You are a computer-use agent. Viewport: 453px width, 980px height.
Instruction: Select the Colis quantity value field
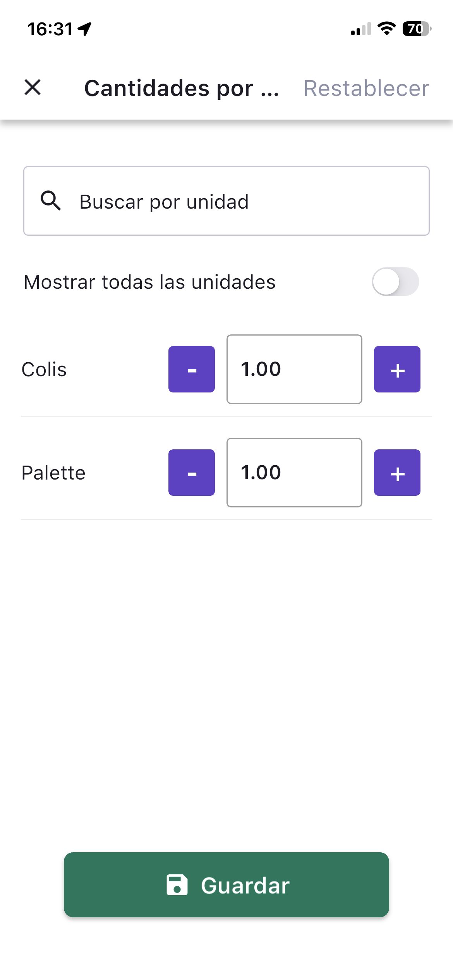tap(294, 369)
